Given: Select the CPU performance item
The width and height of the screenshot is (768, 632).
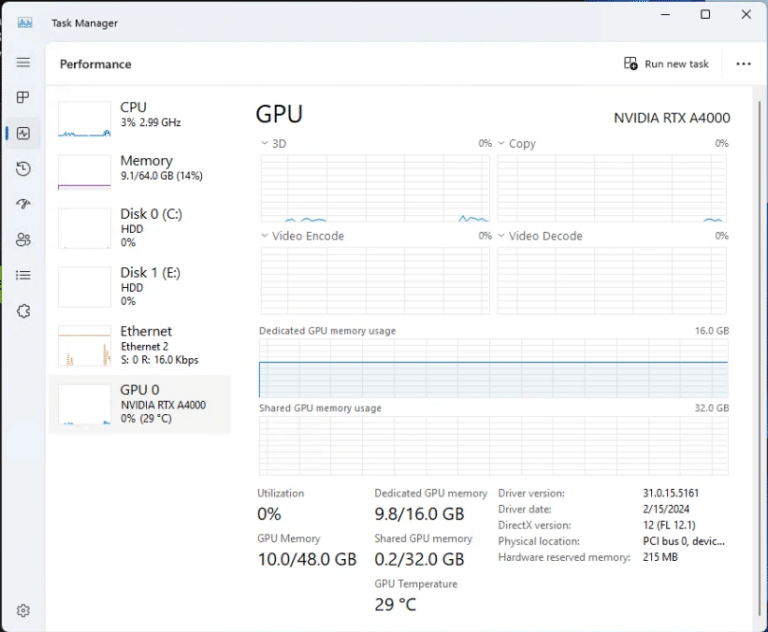Looking at the screenshot, I should [140, 120].
